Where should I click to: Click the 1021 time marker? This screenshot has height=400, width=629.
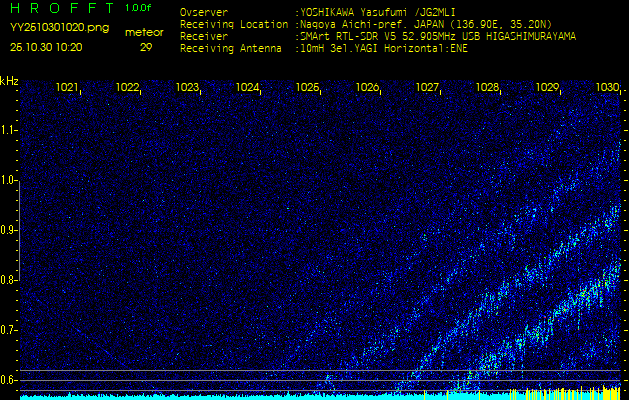pos(67,87)
